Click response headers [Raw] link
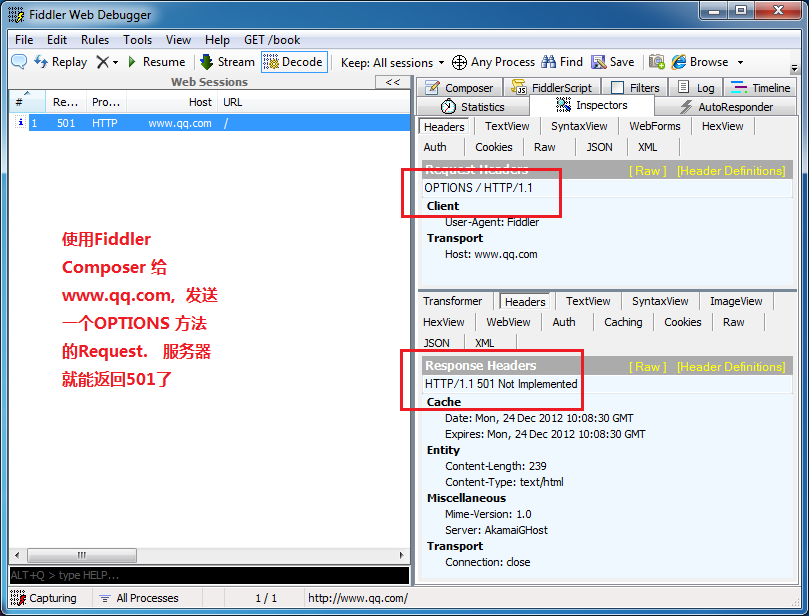 click(x=648, y=367)
